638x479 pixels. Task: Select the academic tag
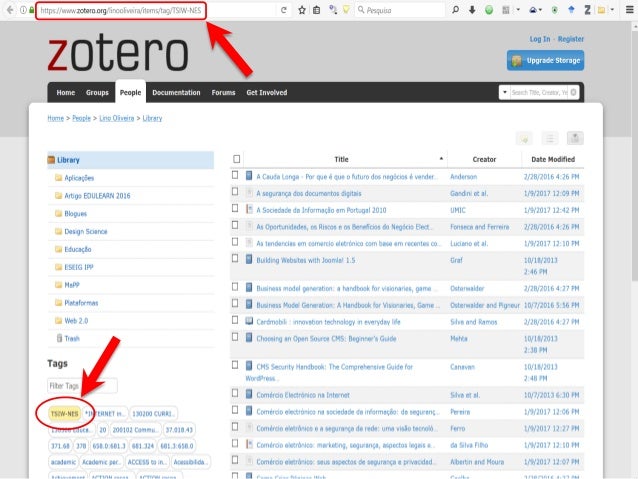coord(63,462)
